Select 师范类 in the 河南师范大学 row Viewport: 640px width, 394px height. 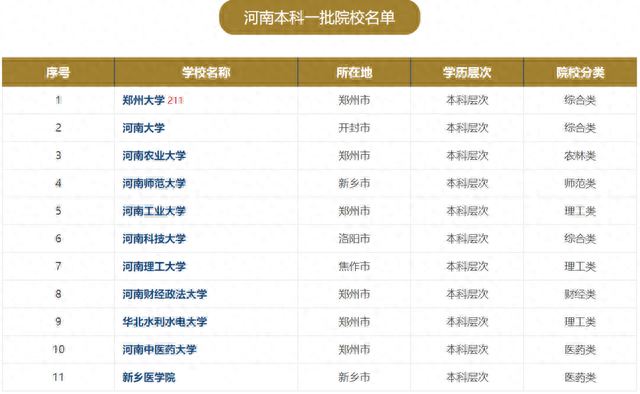(x=580, y=183)
